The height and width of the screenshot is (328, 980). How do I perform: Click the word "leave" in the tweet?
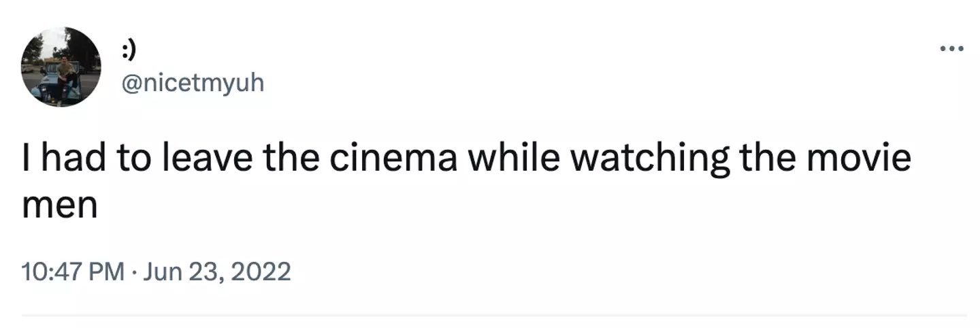coord(206,159)
